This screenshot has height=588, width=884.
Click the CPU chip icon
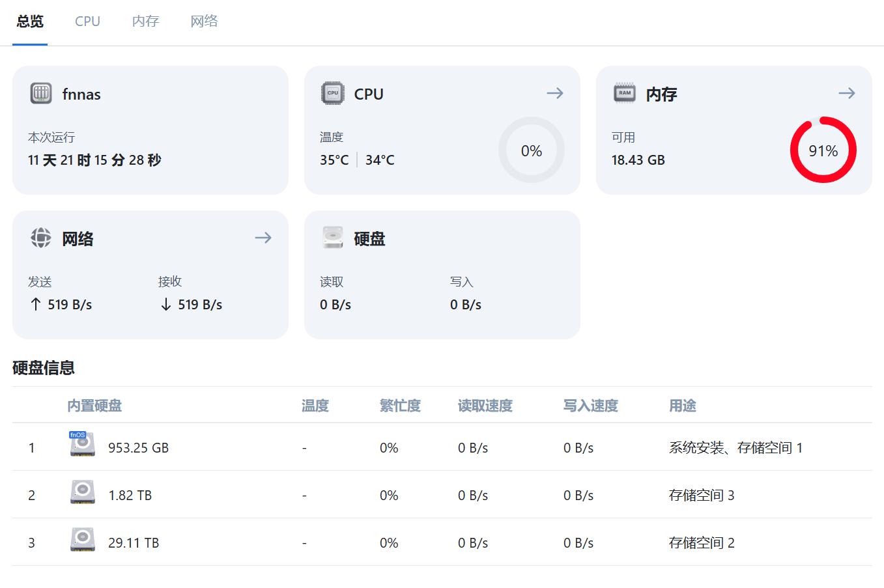(x=333, y=93)
